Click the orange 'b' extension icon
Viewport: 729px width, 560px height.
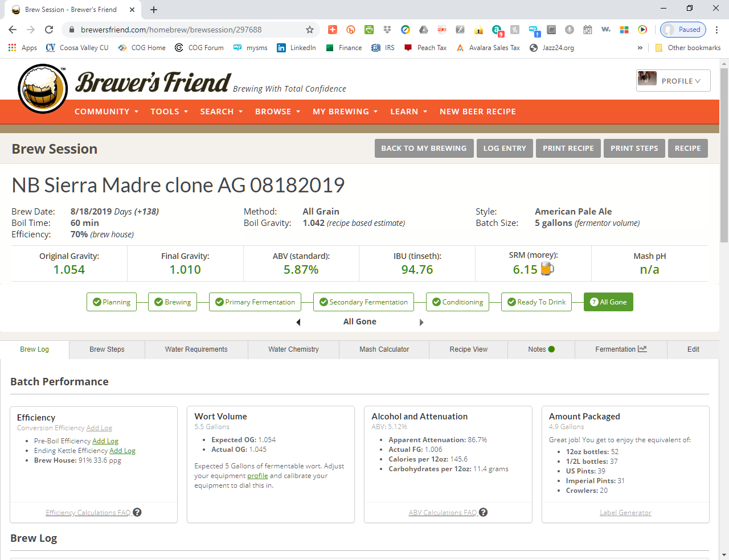point(351,30)
